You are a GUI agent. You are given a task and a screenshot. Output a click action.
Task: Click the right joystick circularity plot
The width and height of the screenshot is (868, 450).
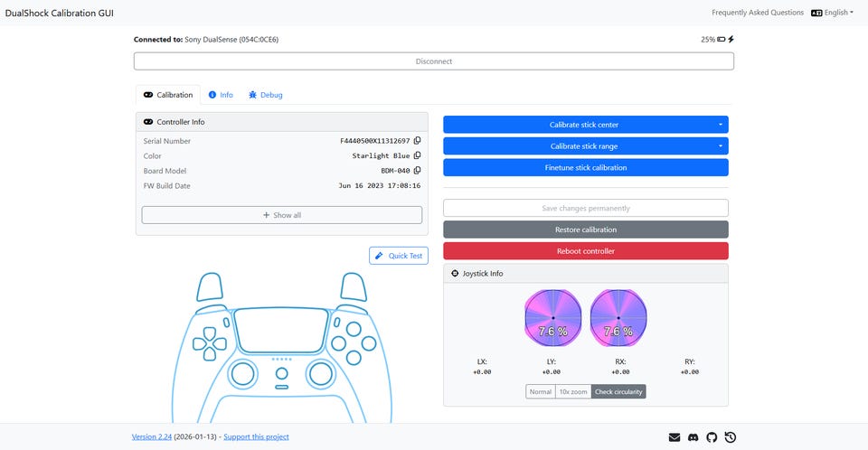[x=618, y=318]
